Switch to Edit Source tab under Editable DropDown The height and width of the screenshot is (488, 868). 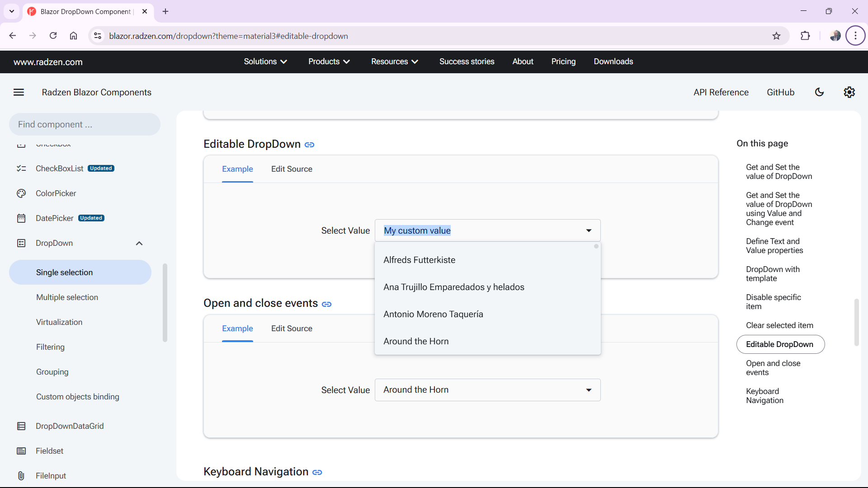point(292,169)
